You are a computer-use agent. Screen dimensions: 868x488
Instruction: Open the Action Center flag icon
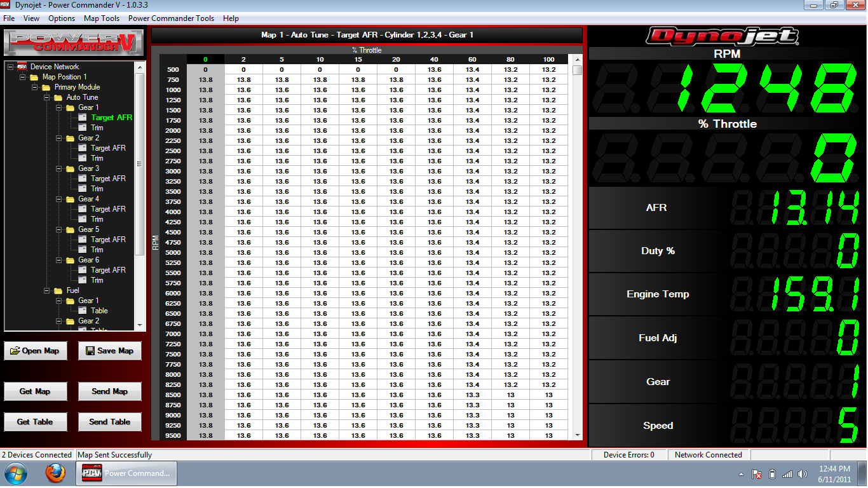coord(757,474)
